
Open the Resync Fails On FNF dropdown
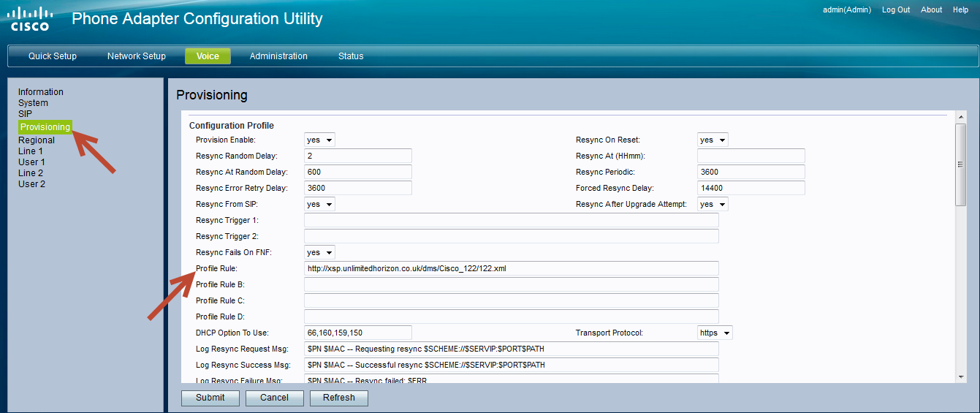(x=319, y=252)
